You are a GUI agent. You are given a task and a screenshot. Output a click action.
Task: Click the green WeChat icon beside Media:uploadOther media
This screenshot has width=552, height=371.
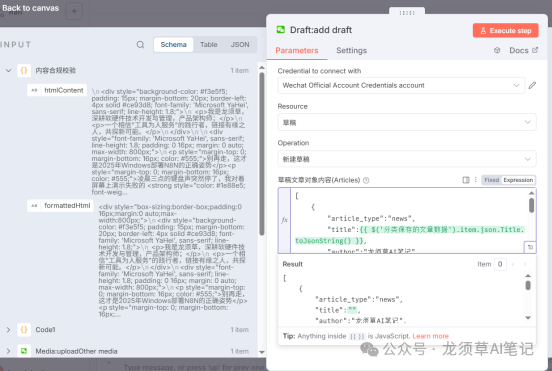pyautogui.click(x=24, y=351)
